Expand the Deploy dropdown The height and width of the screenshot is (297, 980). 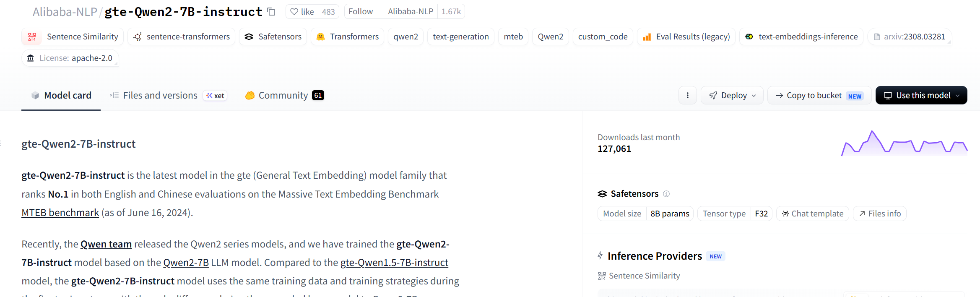(732, 96)
